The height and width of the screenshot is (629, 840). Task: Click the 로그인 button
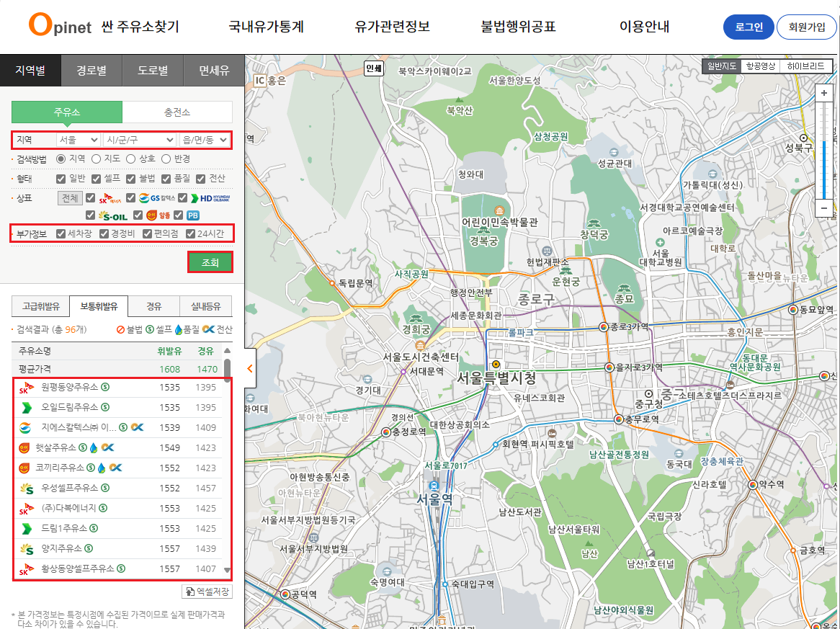(x=749, y=27)
